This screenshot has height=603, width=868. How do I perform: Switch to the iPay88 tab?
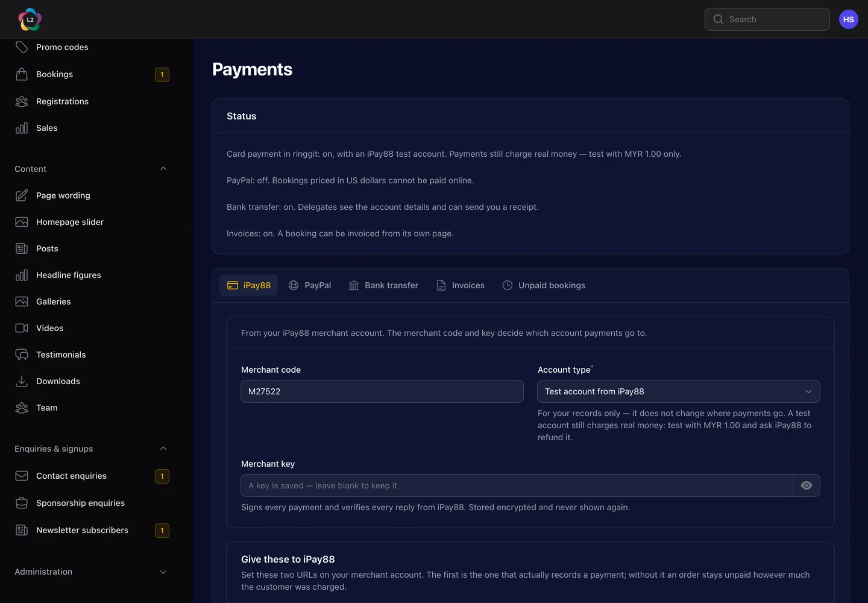248,285
